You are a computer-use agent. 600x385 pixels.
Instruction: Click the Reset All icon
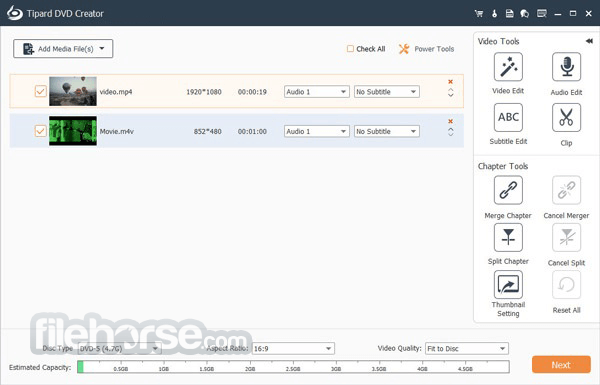tap(566, 285)
